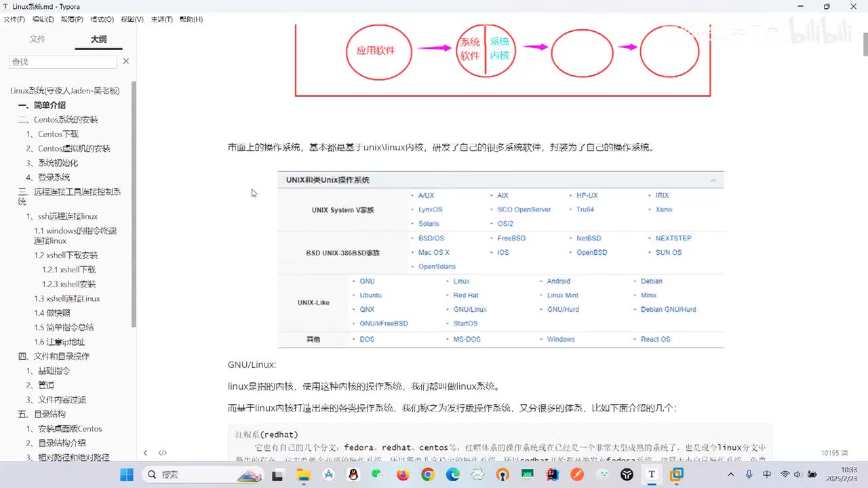Switch to the 文件 sidebar tab
Viewport: 868px width, 488px height.
(37, 39)
